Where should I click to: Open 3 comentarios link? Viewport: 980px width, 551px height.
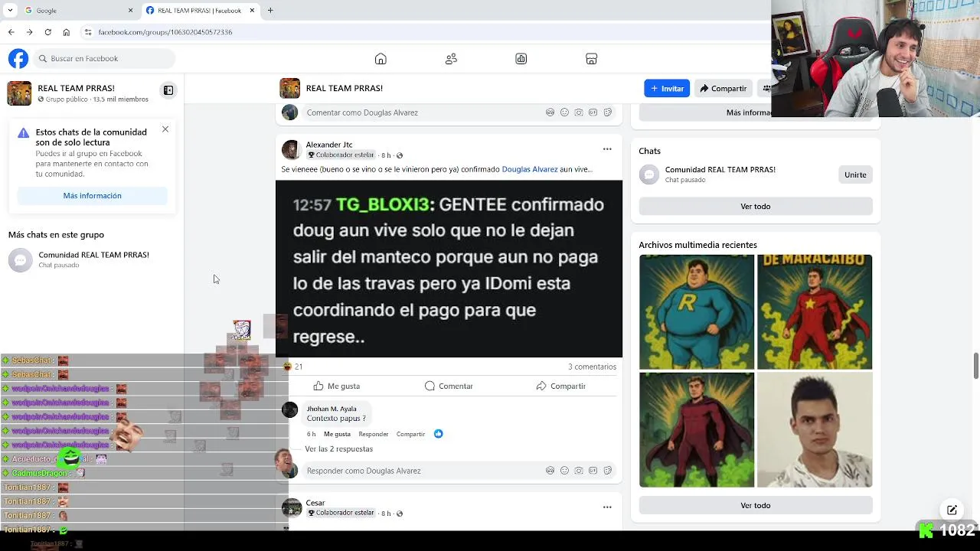point(592,367)
